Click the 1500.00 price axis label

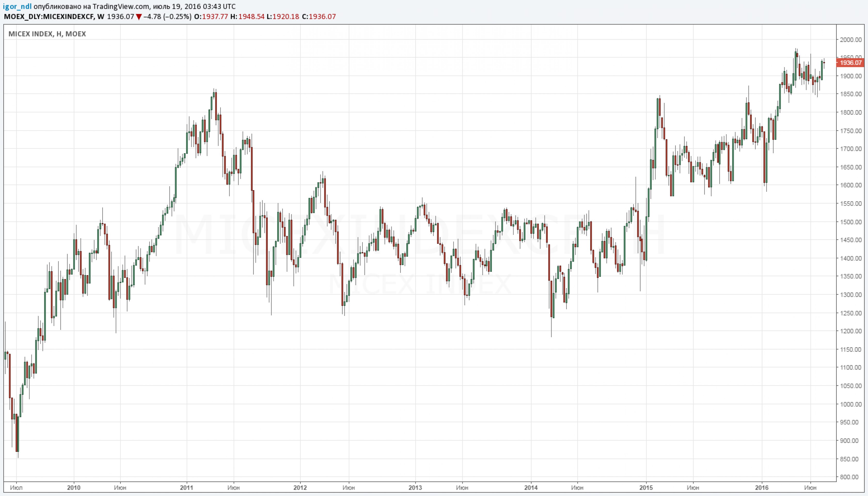point(851,222)
